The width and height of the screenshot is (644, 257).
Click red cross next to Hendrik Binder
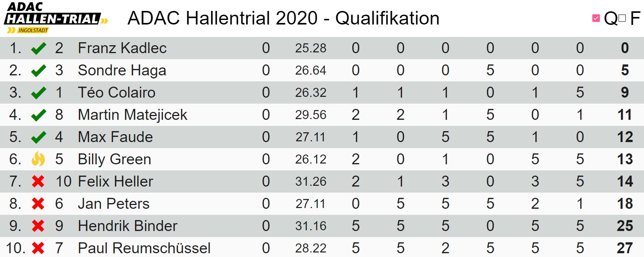point(38,226)
